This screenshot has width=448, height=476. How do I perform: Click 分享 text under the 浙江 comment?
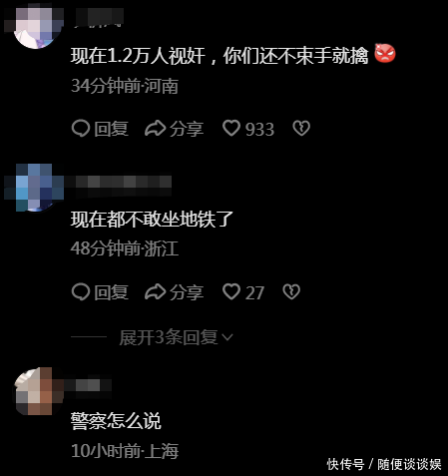[x=187, y=292]
